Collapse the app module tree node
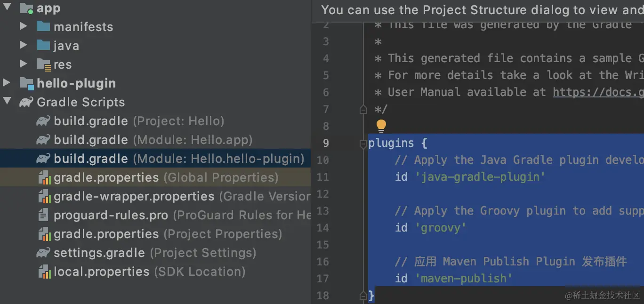This screenshot has height=304, width=644. pyautogui.click(x=8, y=8)
